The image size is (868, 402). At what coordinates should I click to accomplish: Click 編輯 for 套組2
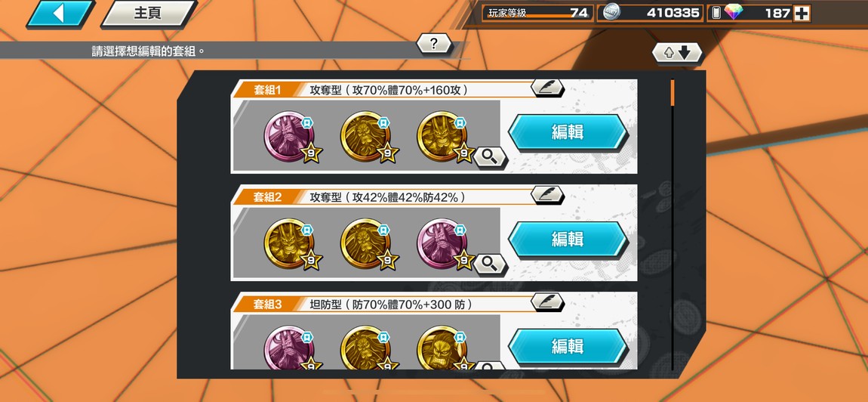click(568, 239)
